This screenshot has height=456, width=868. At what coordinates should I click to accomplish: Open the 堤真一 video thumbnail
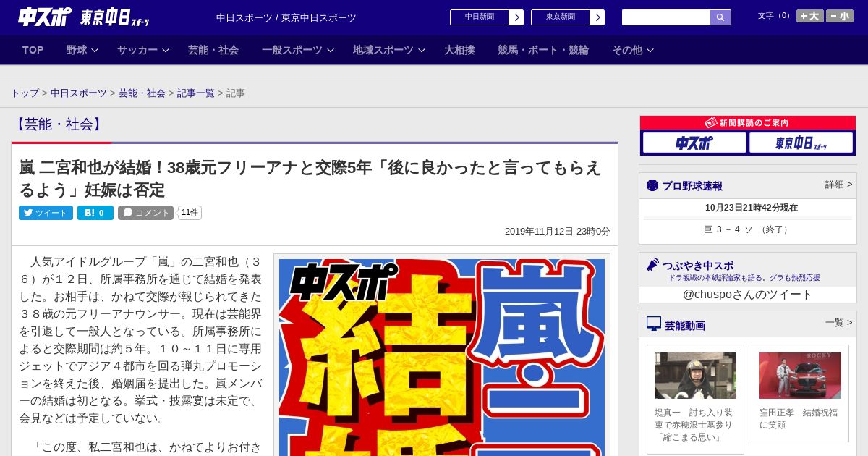695,376
